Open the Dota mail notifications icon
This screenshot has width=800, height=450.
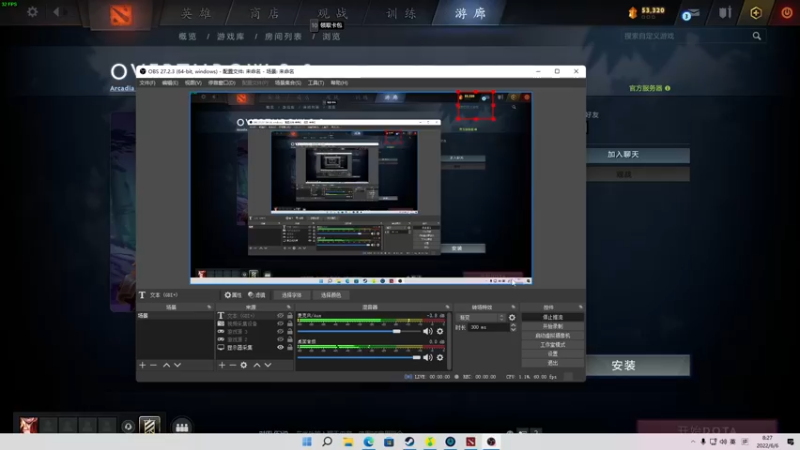690,13
